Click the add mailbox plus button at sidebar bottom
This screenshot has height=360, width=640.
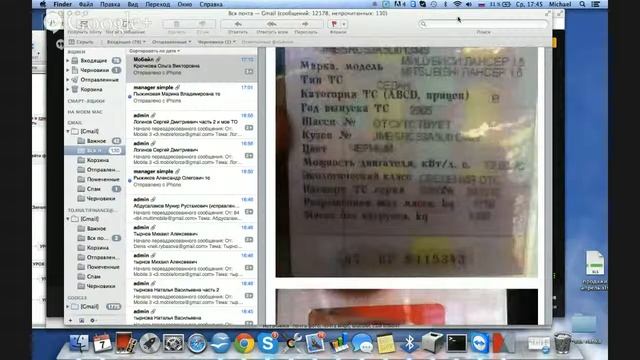click(x=70, y=320)
